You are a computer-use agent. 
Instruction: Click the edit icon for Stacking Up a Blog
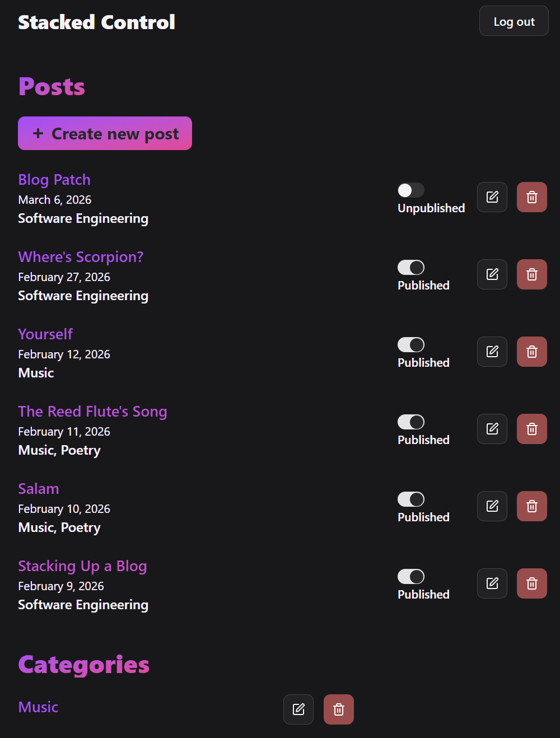[x=492, y=583]
